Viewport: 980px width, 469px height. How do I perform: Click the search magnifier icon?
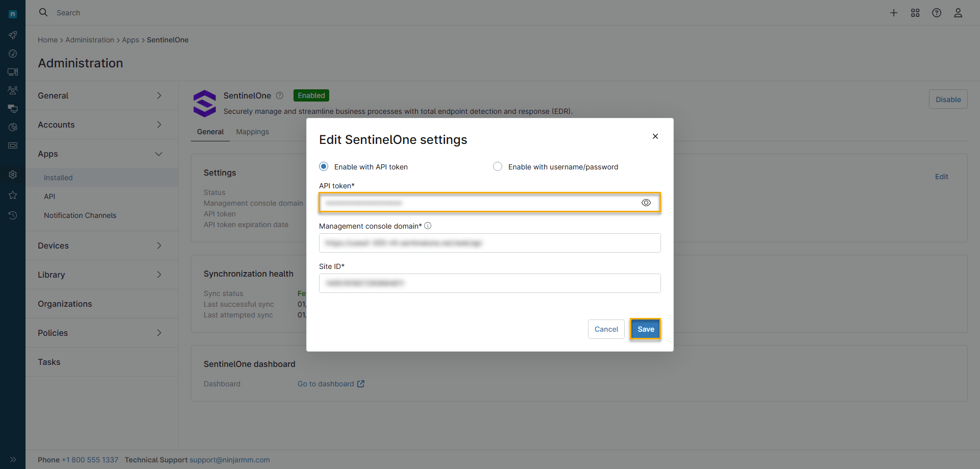(x=43, y=12)
